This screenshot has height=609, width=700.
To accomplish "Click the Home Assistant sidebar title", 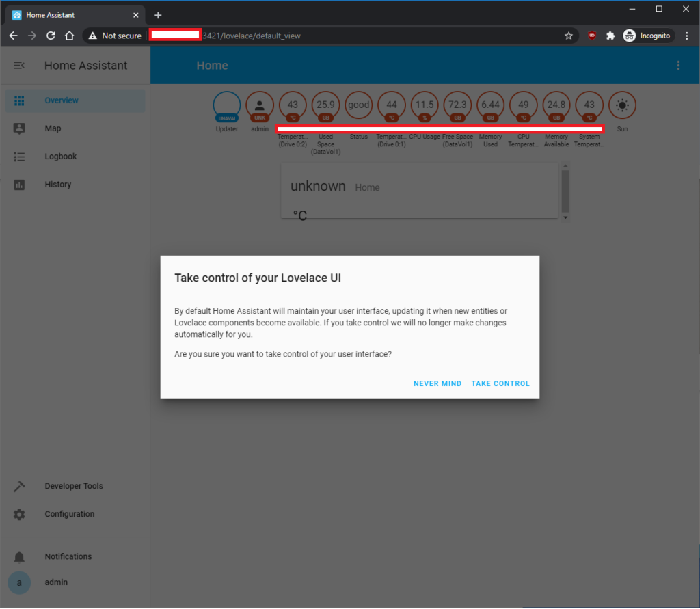I will [x=85, y=66].
